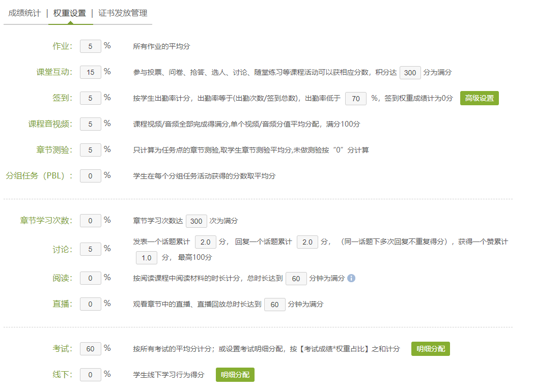
Task: Click the 课程音视频 label
Action: 50,124
